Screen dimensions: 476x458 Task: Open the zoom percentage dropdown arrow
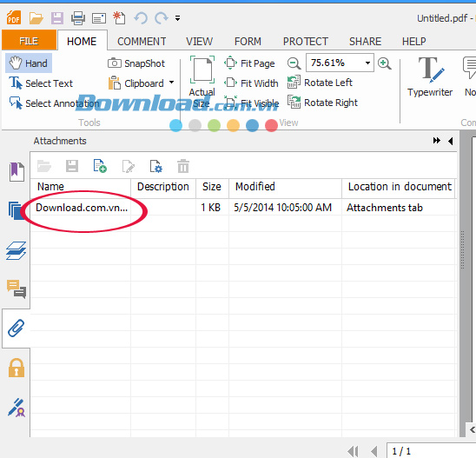[367, 63]
